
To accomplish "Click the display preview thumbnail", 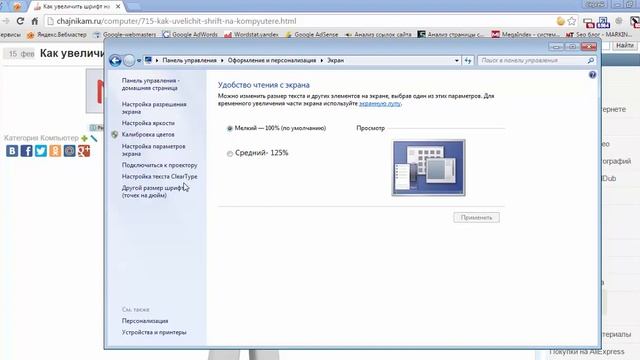I will pyautogui.click(x=429, y=168).
